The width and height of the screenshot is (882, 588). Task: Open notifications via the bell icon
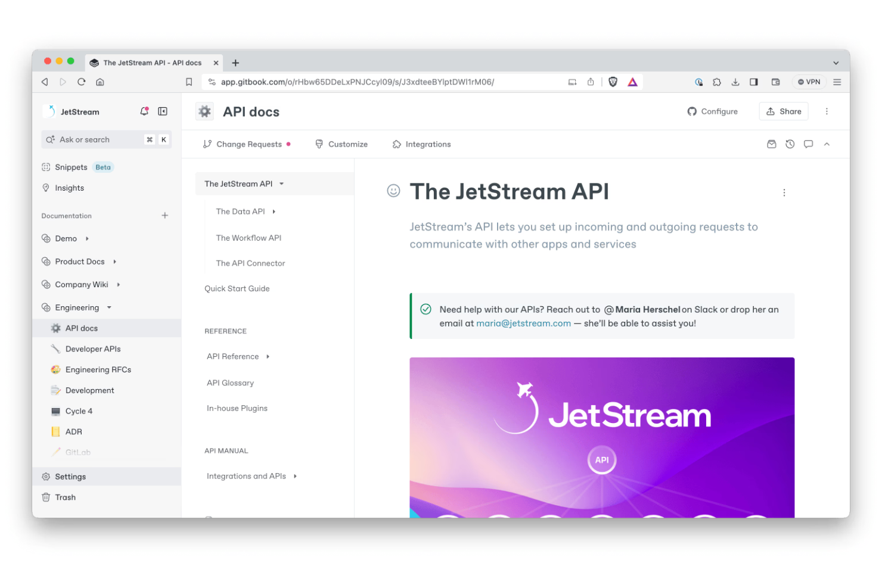pyautogui.click(x=144, y=111)
